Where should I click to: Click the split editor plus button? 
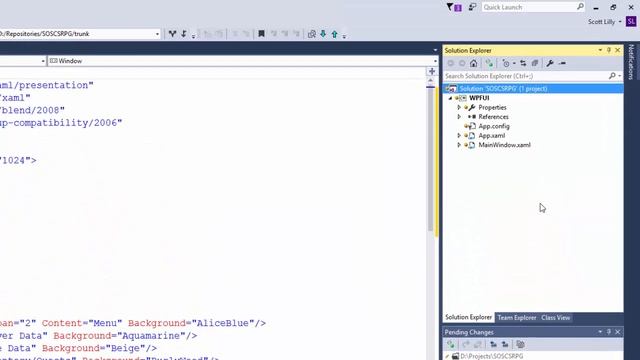pyautogui.click(x=432, y=71)
